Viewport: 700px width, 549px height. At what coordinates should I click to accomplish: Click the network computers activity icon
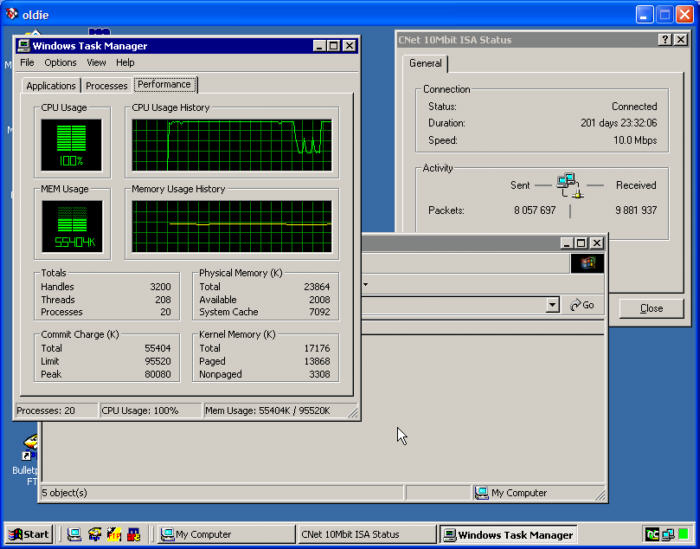coord(569,185)
